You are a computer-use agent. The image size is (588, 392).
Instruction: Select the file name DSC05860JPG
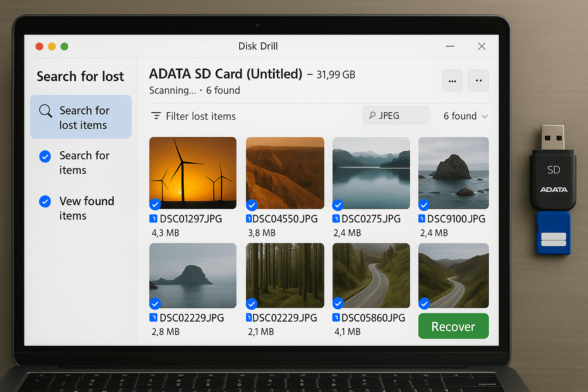(x=373, y=318)
